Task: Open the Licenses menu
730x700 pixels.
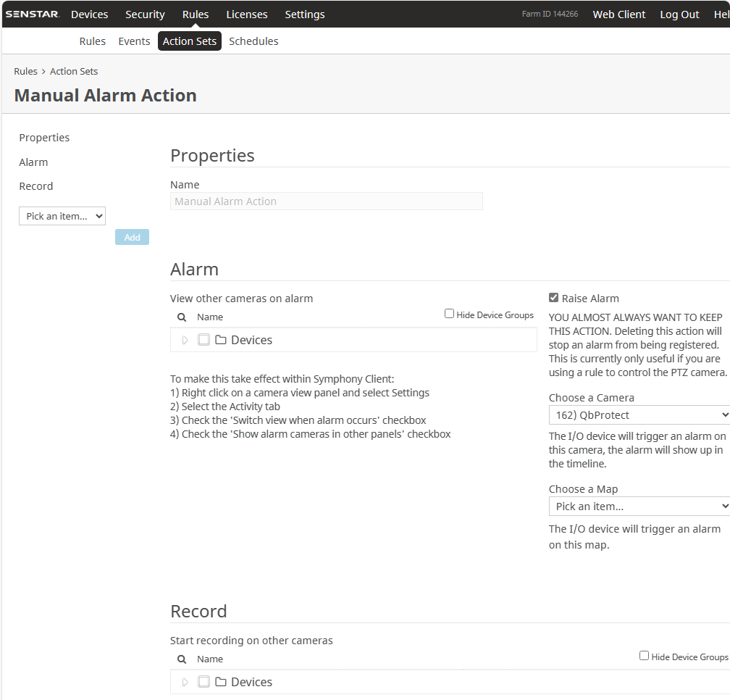Action: pyautogui.click(x=246, y=14)
